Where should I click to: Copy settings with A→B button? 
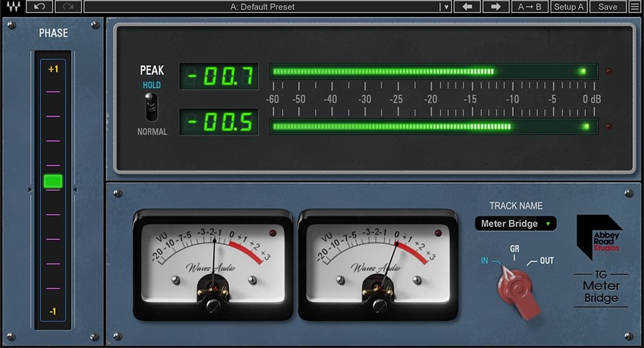(x=529, y=6)
